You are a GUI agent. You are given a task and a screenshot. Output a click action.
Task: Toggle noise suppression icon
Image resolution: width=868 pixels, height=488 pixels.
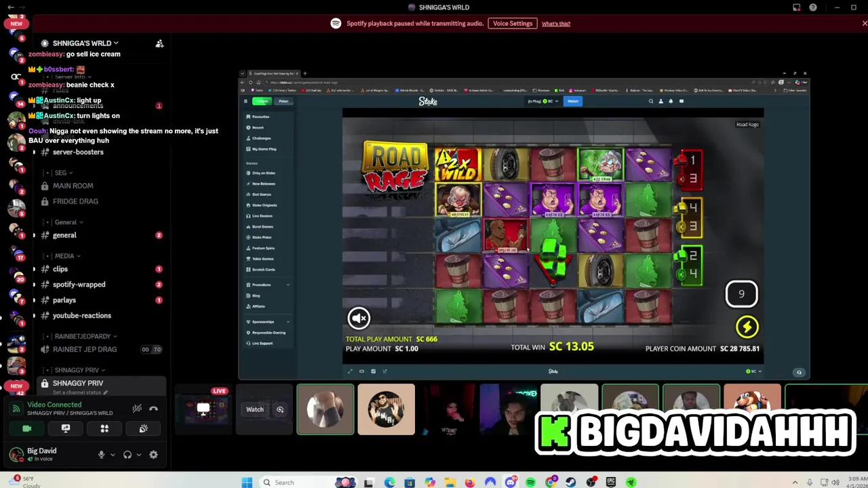137,409
